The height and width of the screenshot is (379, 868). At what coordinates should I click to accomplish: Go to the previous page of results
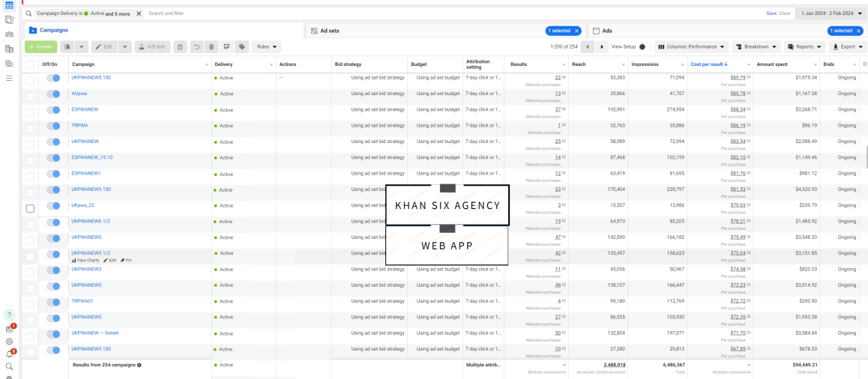588,47
